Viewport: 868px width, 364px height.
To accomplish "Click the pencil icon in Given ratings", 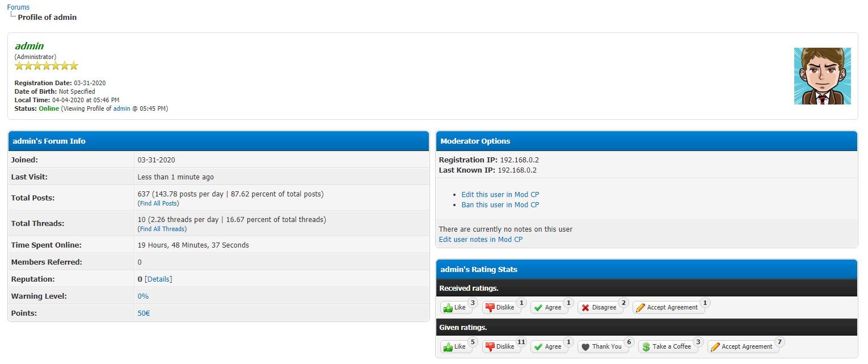I will [715, 347].
